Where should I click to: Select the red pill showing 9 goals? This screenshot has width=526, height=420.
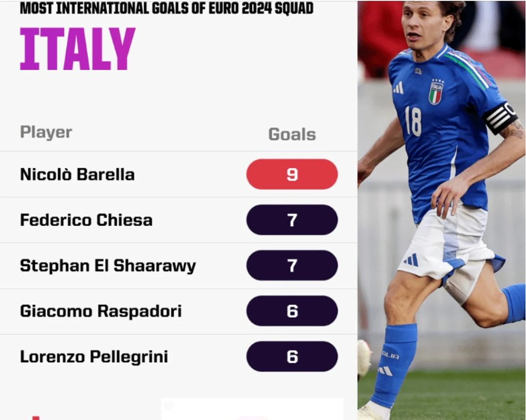[292, 174]
